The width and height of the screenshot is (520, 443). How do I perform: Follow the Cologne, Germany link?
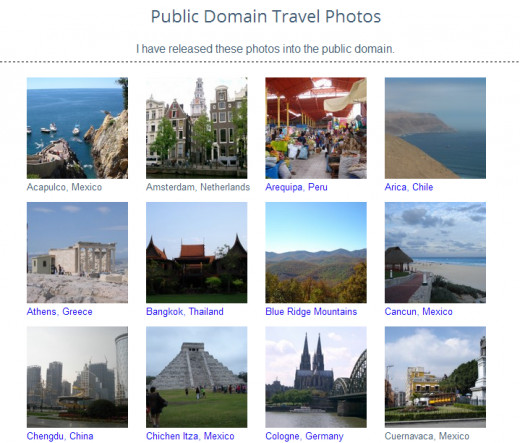point(304,436)
